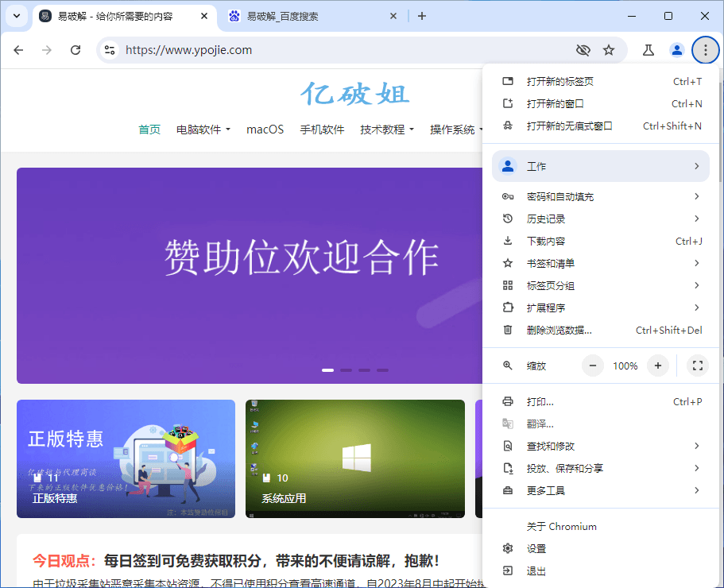This screenshot has width=724, height=588.
Task: Click the page reload button
Action: coord(75,50)
